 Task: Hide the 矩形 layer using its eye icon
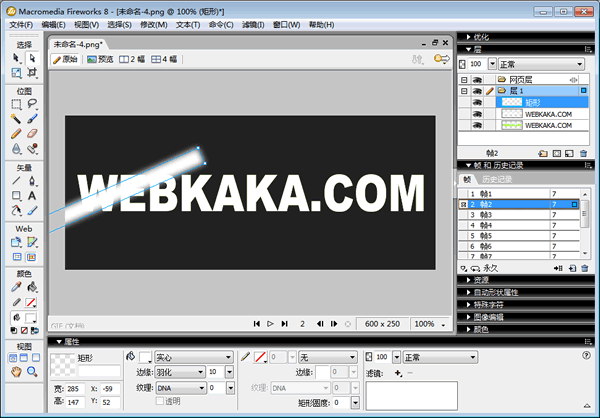point(478,102)
